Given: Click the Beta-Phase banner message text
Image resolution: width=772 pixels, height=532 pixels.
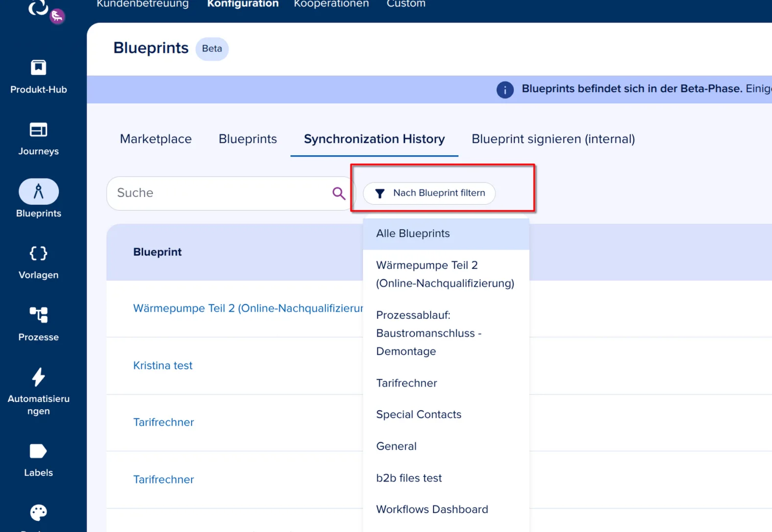Looking at the screenshot, I should pos(647,89).
